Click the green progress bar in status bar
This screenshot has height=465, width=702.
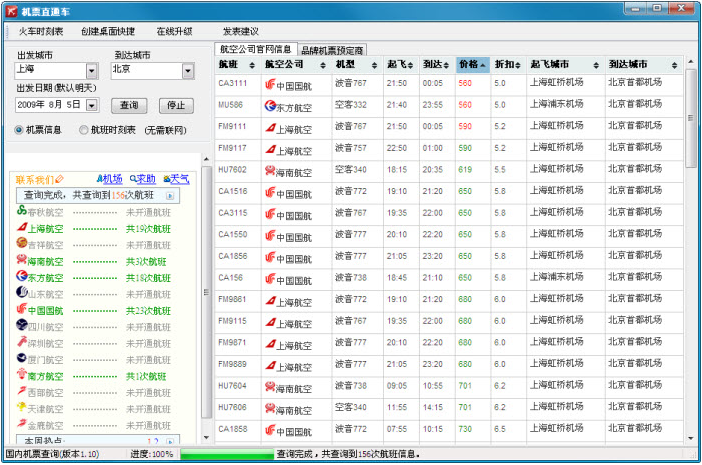pyautogui.click(x=225, y=455)
